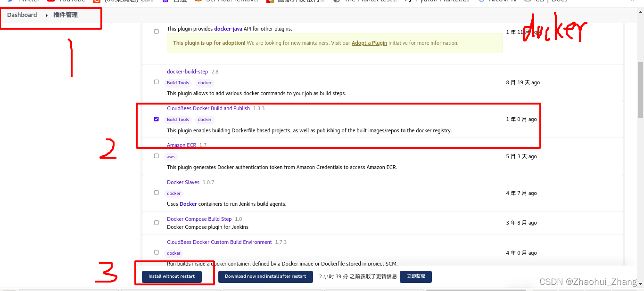Click docker tag under CloudBees Docker Build and Publish
Viewport: 644px width, 291px height.
[x=205, y=120]
